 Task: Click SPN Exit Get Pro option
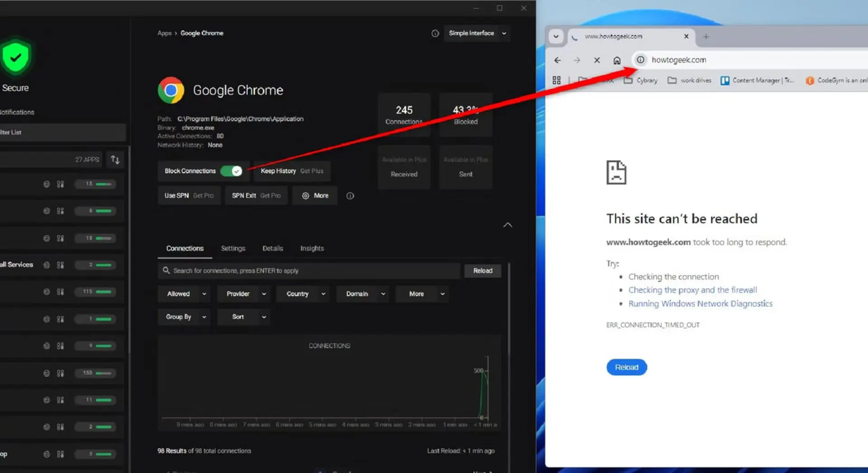[256, 195]
